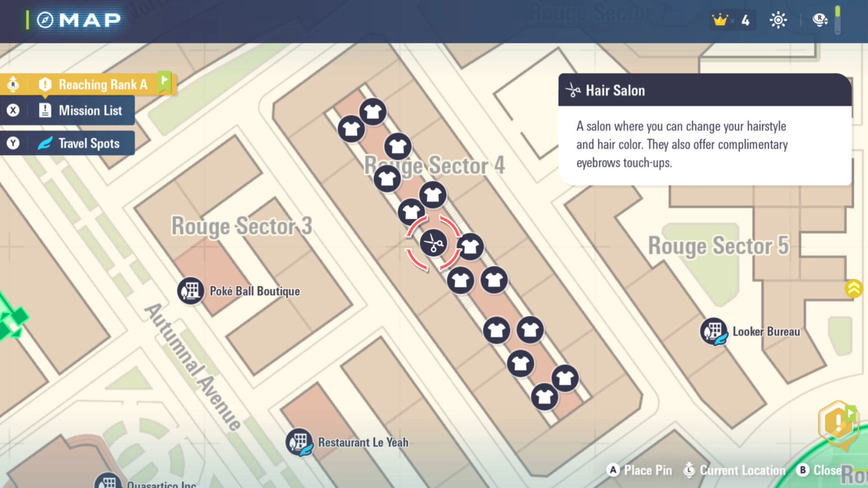Click the Hair Salon scissors icon
The image size is (868, 488).
434,244
